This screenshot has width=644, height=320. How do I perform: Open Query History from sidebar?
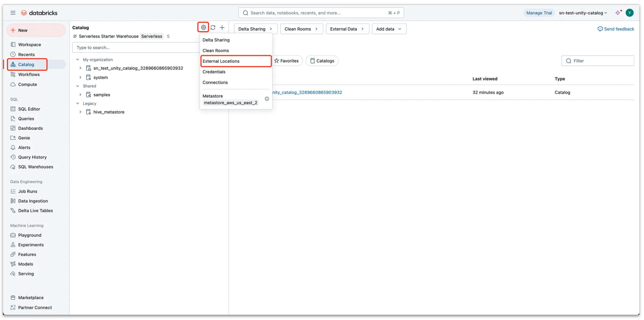[32, 157]
